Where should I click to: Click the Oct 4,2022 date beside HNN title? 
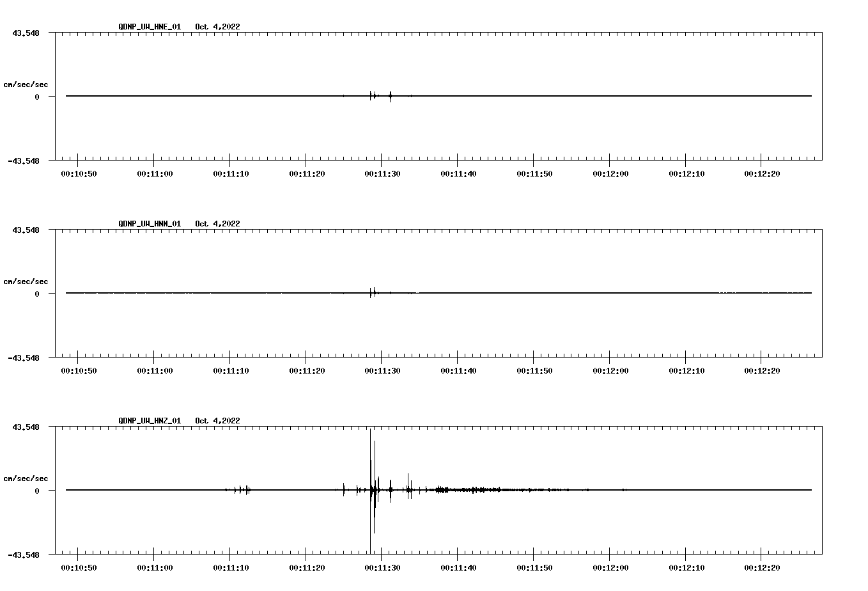click(218, 224)
